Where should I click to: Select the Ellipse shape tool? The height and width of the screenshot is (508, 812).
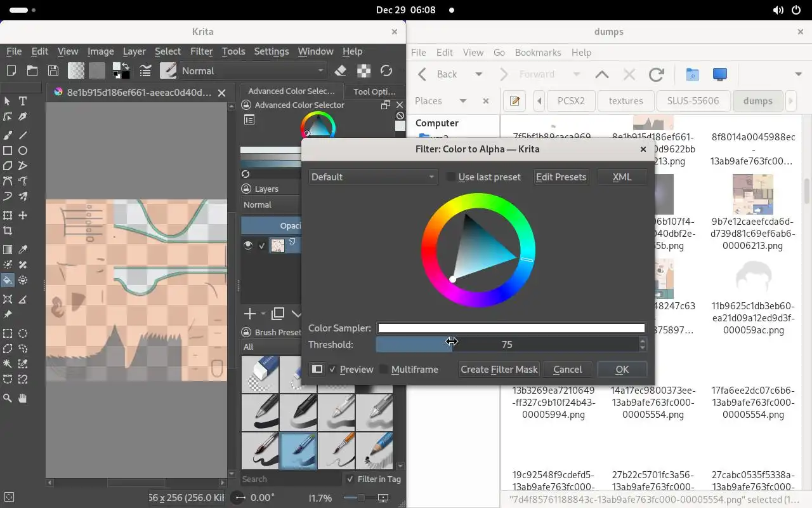tap(23, 150)
